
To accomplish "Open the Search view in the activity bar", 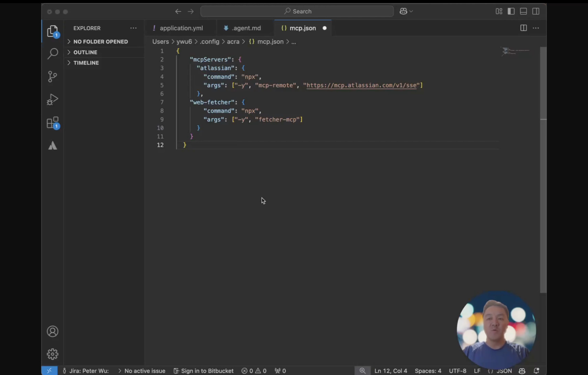I will click(x=53, y=54).
